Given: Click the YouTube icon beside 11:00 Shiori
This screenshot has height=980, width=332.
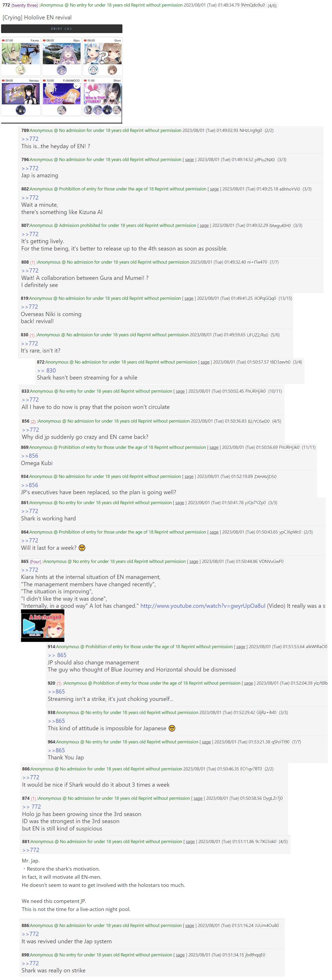Looking at the screenshot, I should click(85, 81).
